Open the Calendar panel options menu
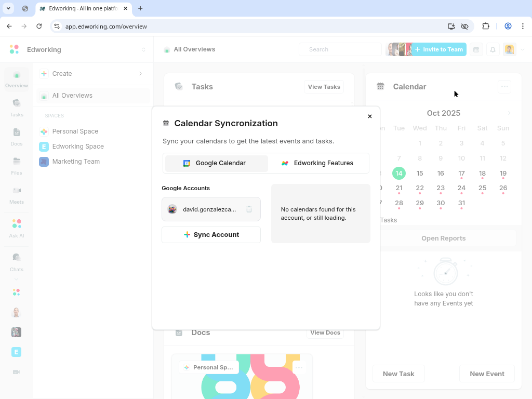The height and width of the screenshot is (399, 532). 504,87
